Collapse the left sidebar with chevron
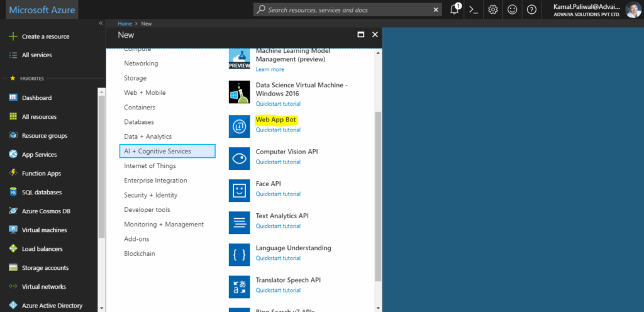 click(101, 23)
